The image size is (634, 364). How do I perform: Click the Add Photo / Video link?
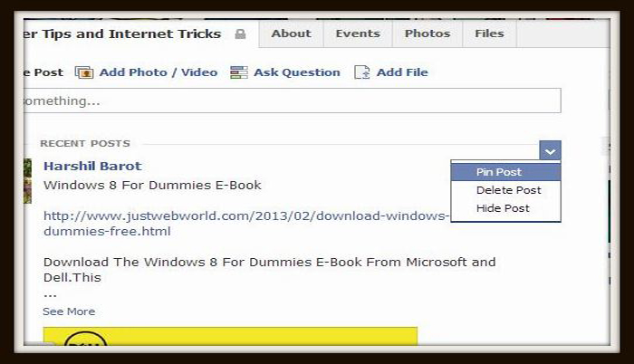(x=158, y=72)
